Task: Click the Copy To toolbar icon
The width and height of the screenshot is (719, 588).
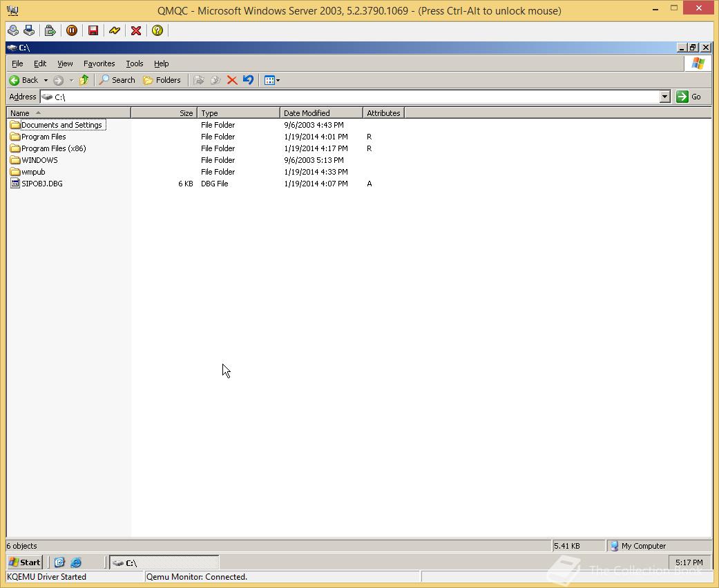Action: point(215,80)
